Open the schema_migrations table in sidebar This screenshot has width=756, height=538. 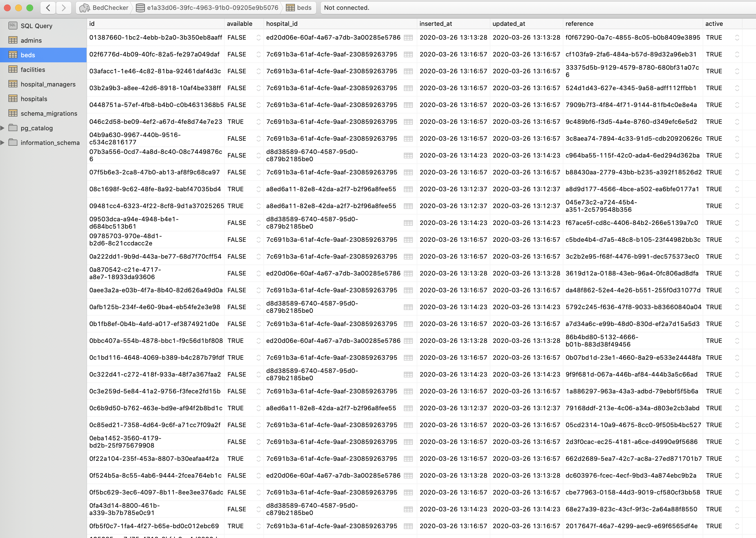click(49, 113)
